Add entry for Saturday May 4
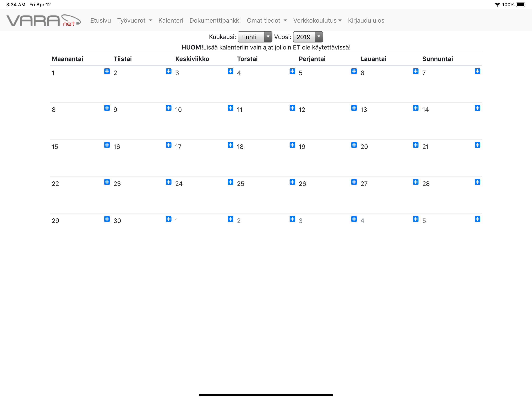 [x=416, y=219]
